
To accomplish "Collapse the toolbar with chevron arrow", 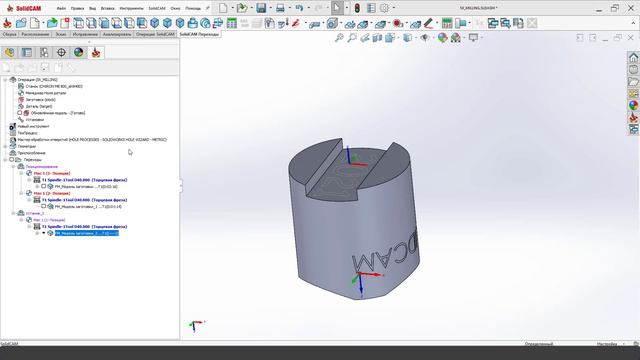I will point(633,23).
